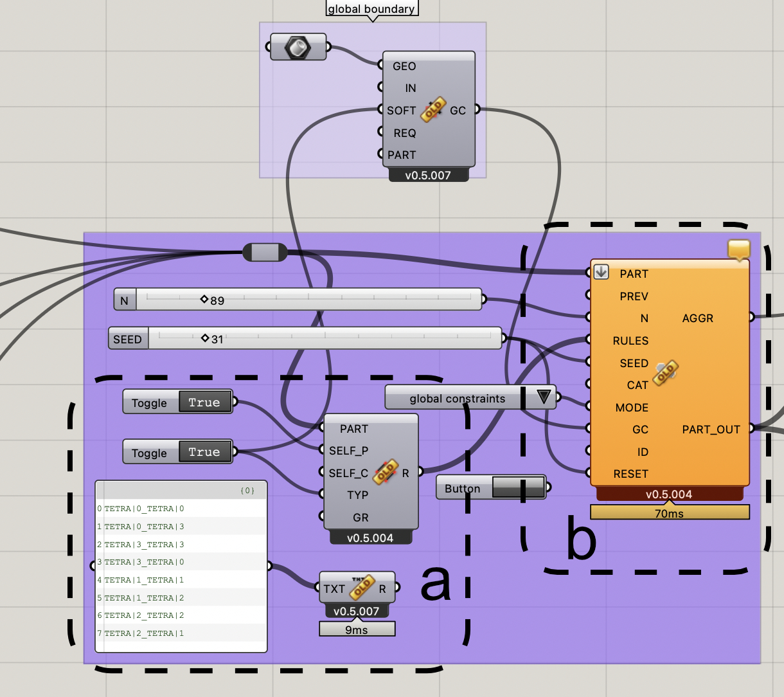Click the AGGR output parameter
The height and width of the screenshot is (697, 784).
click(x=698, y=318)
